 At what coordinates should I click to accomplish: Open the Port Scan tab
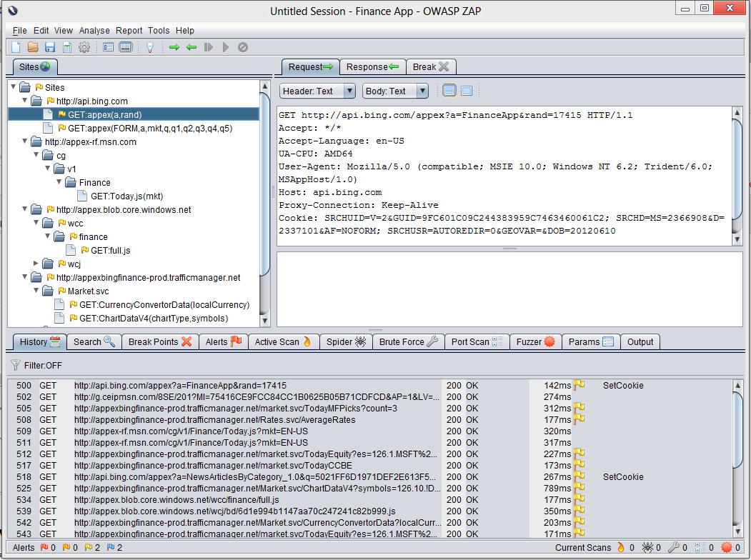point(477,341)
